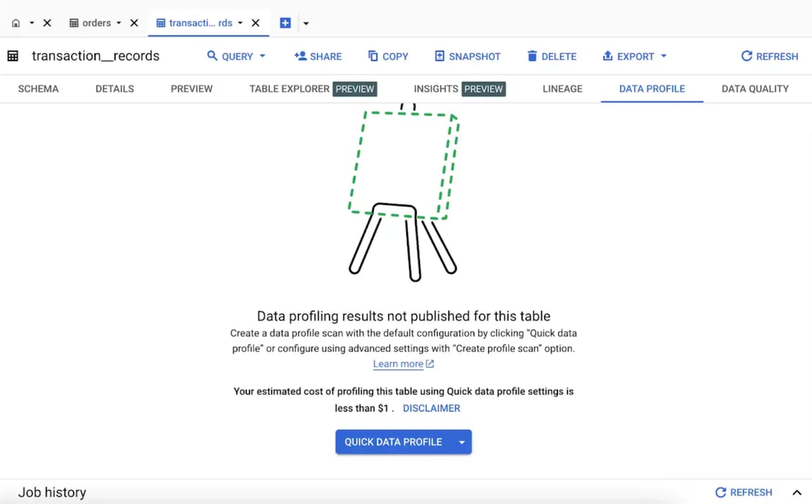Share the table via SHARE icon

pyautogui.click(x=301, y=56)
